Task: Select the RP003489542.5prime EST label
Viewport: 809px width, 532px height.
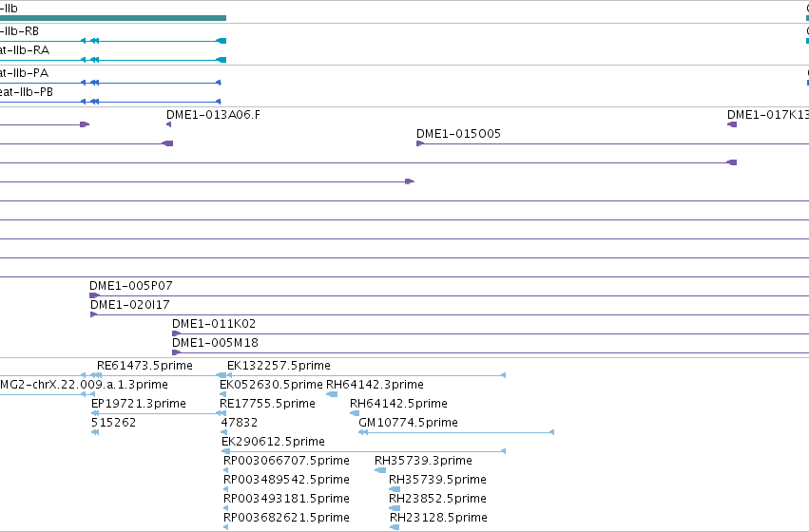Action: 286,481
